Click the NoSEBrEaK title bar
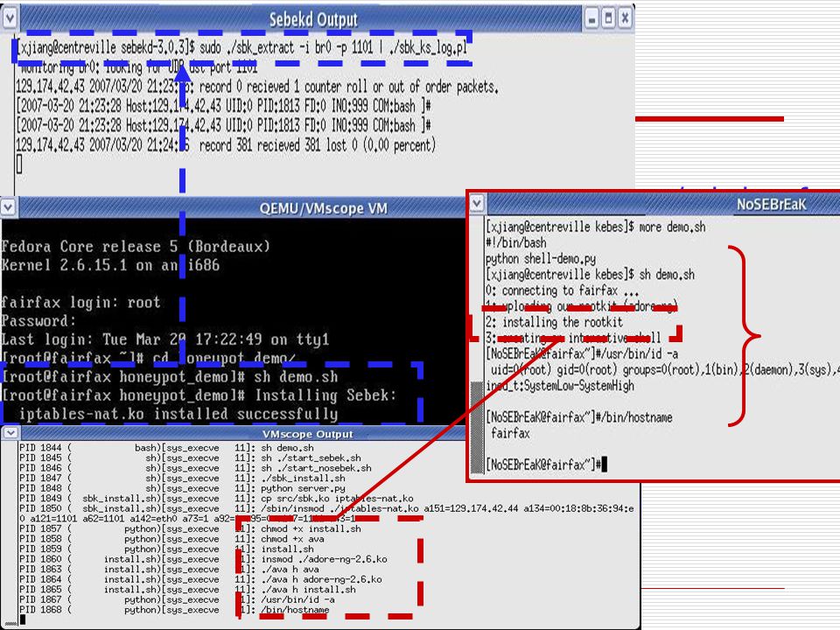 coord(771,204)
